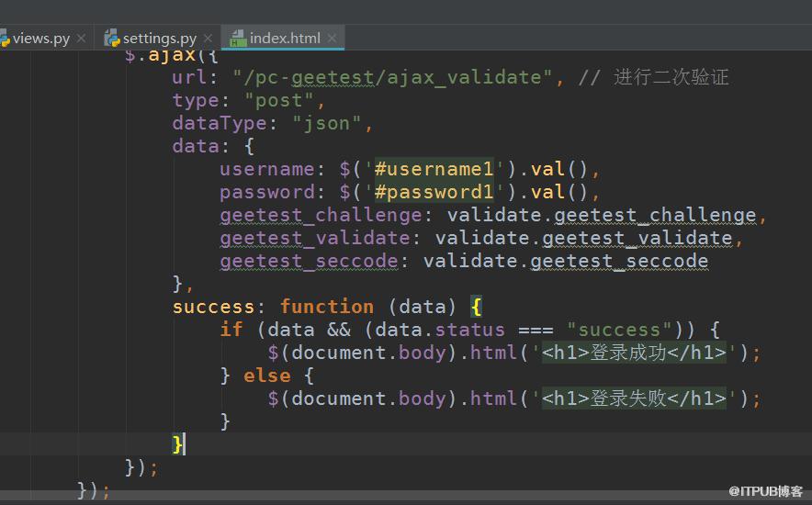Close the settings.py tab
The height and width of the screenshot is (505, 812).
pos(209,39)
